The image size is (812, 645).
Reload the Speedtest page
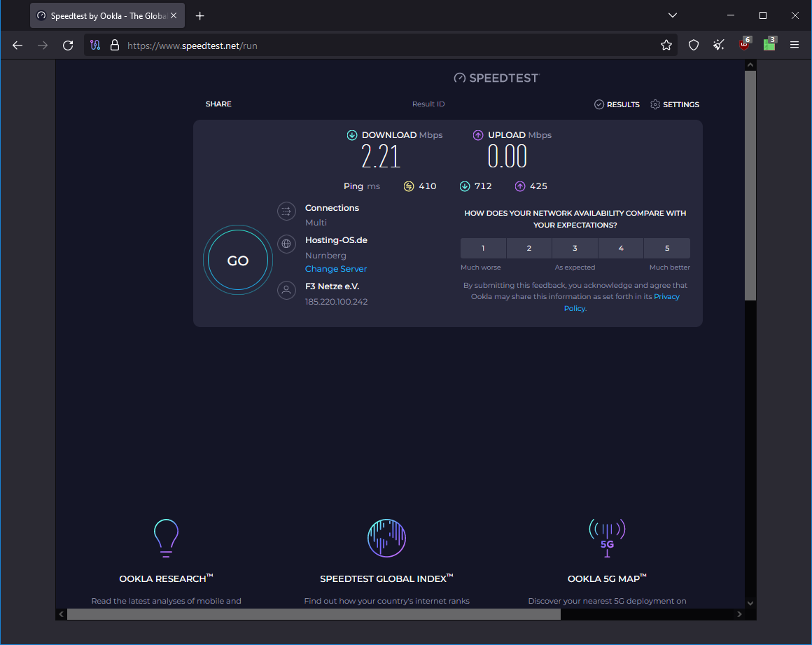68,46
